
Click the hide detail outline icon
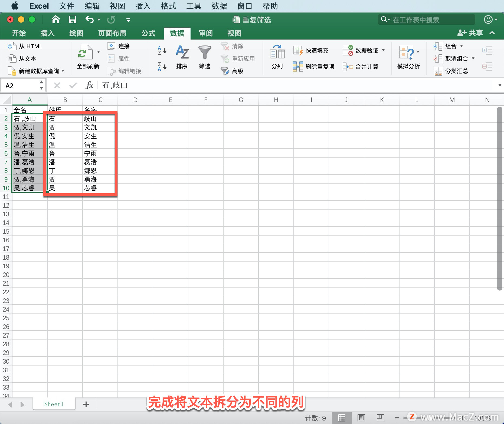[x=487, y=67]
